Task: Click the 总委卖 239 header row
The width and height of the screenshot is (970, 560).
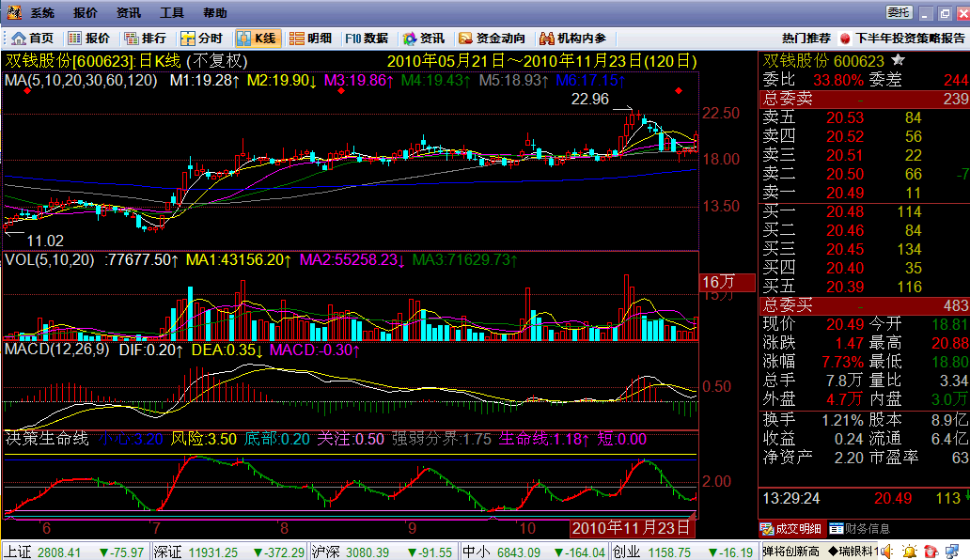Action: 864,99
